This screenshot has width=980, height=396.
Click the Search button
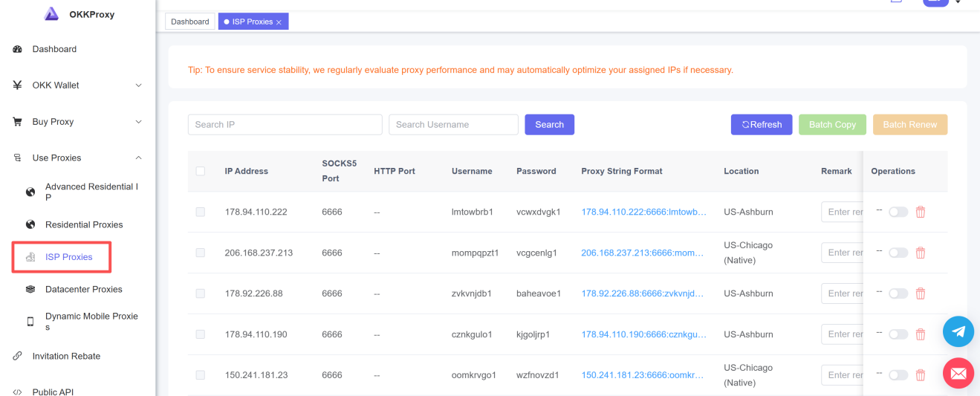click(x=550, y=125)
